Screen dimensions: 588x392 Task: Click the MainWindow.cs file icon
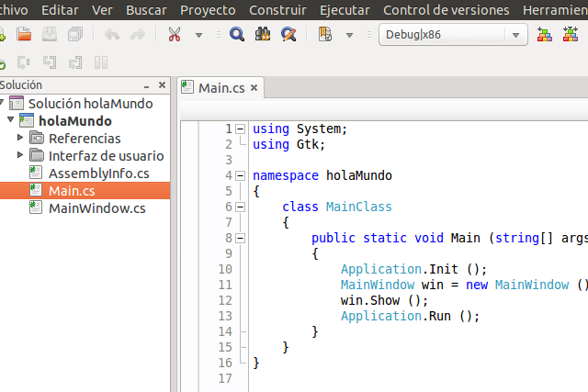pos(36,207)
